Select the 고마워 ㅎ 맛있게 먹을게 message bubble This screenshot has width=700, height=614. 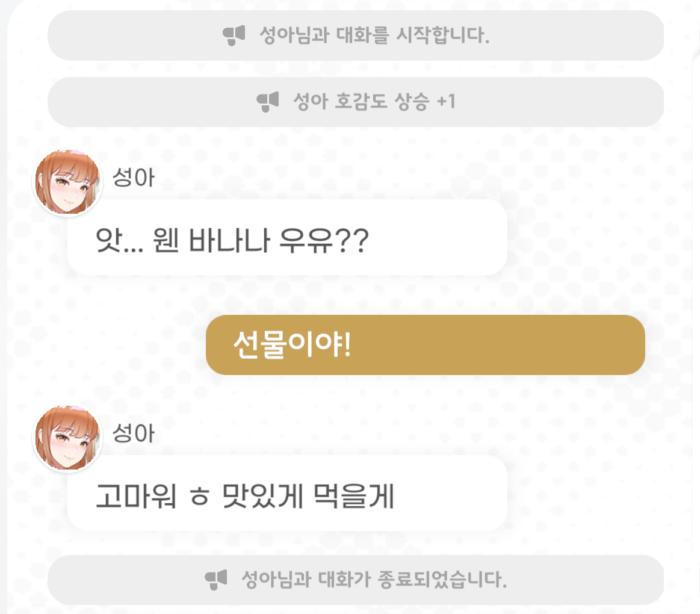click(287, 494)
